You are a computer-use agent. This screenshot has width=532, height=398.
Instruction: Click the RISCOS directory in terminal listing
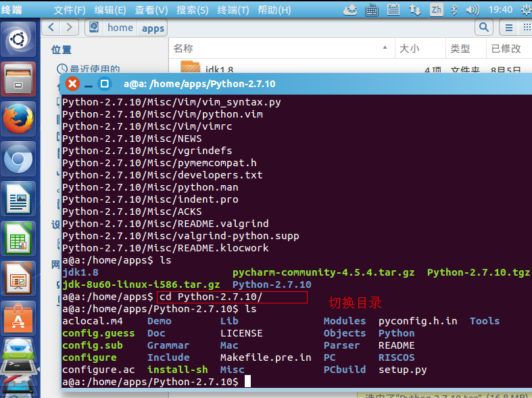click(396, 357)
